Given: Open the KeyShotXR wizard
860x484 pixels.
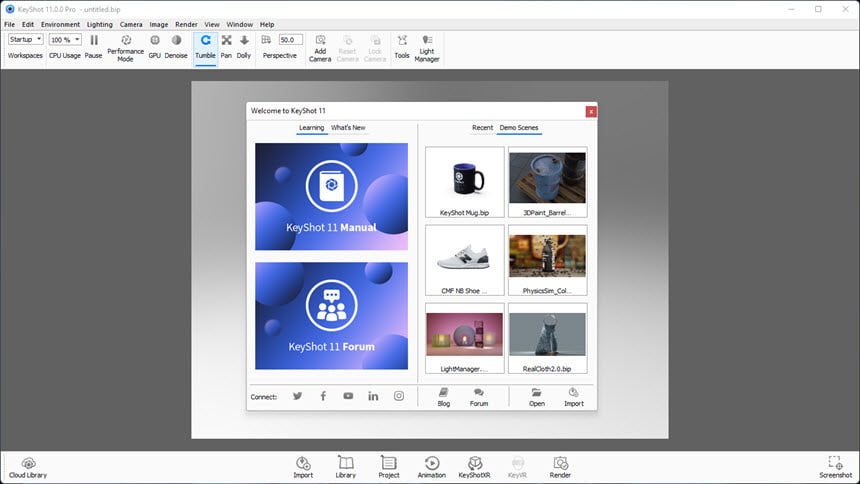Looking at the screenshot, I should pos(474,468).
